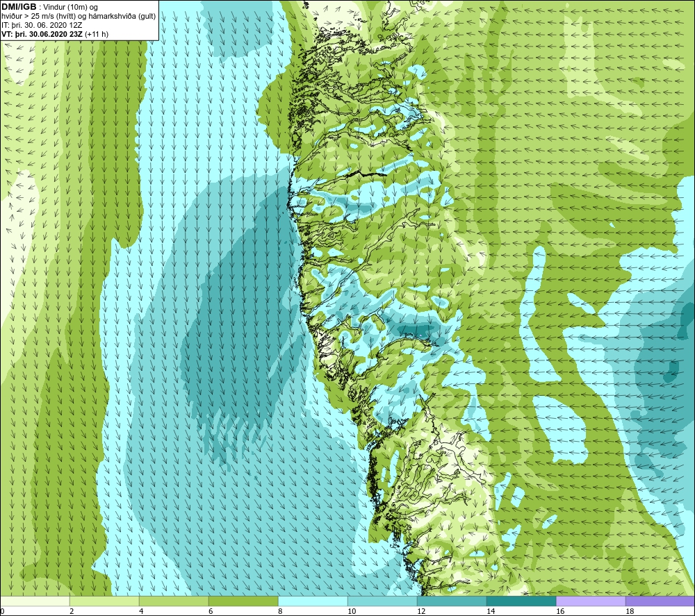Click the '(+11 h)' forecast offset text
Viewport: 695px width, 616px height.
(x=97, y=34)
